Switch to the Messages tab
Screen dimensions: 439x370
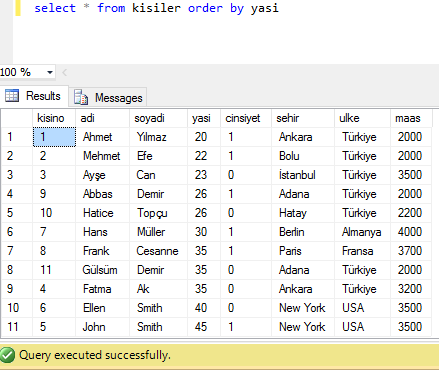tap(107, 98)
